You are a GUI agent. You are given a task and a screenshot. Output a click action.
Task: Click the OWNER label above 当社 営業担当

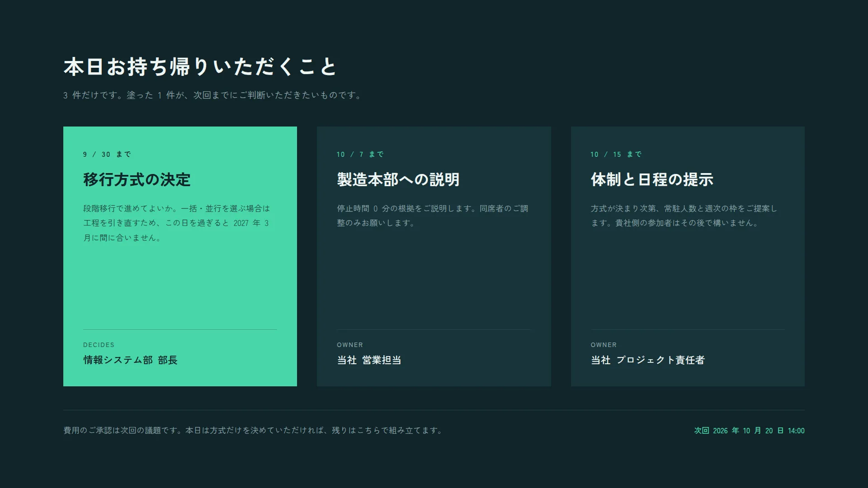click(350, 345)
